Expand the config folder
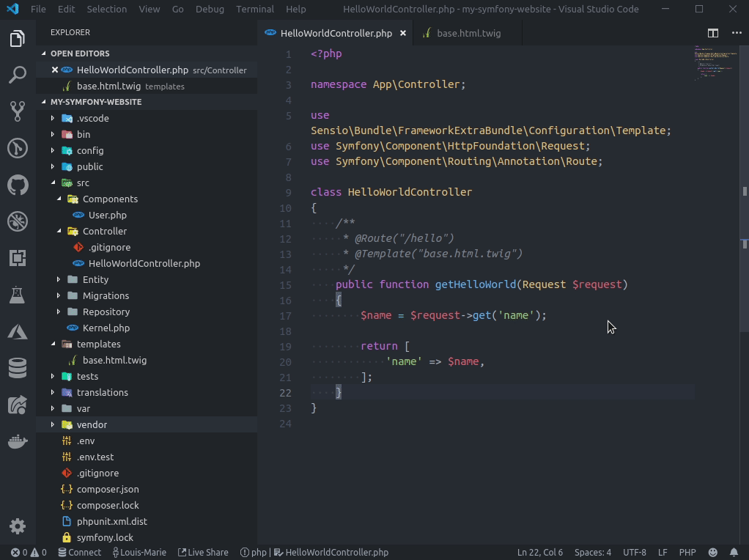The width and height of the screenshot is (749, 560). (53, 150)
